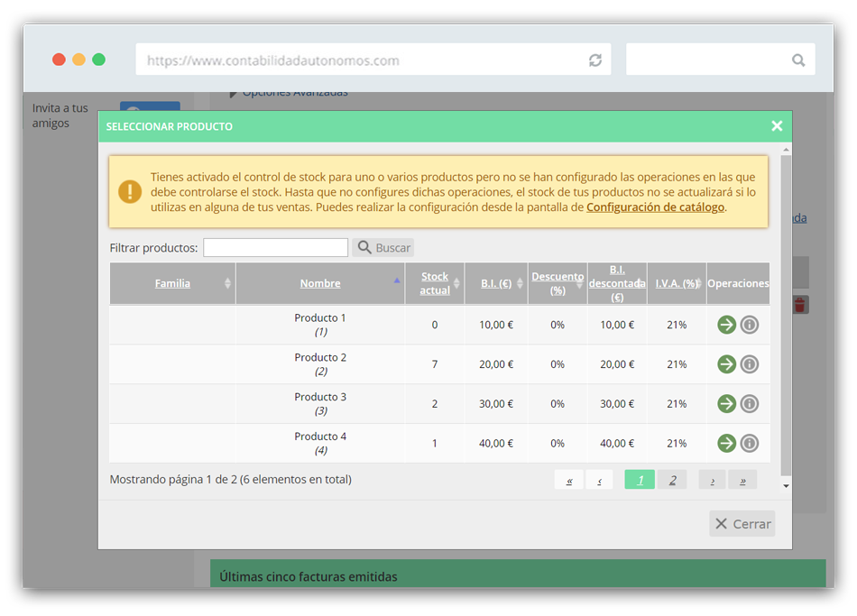857x616 pixels.
Task: Click stock value '7' of Producto 2
Action: click(435, 364)
